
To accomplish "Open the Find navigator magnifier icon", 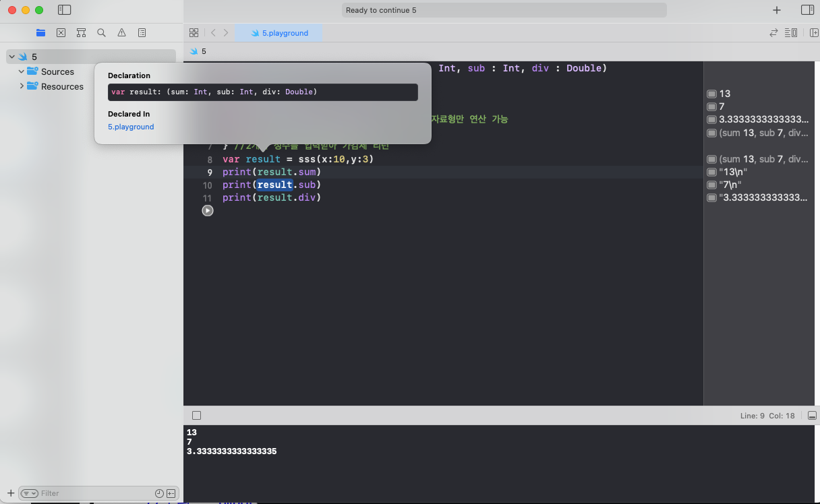I will [101, 32].
